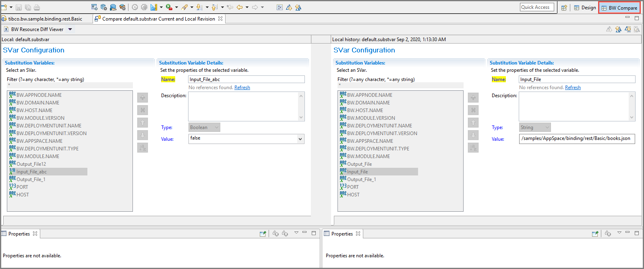This screenshot has width=644, height=269.
Task: Open the BW Resource Diff Viewer dropdown
Action: click(x=70, y=29)
